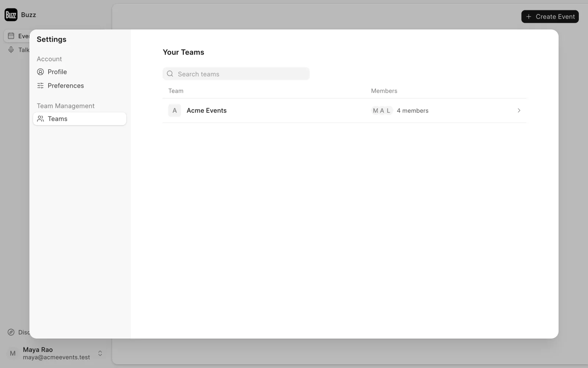Click the Profile person icon
588x368 pixels.
(40, 72)
